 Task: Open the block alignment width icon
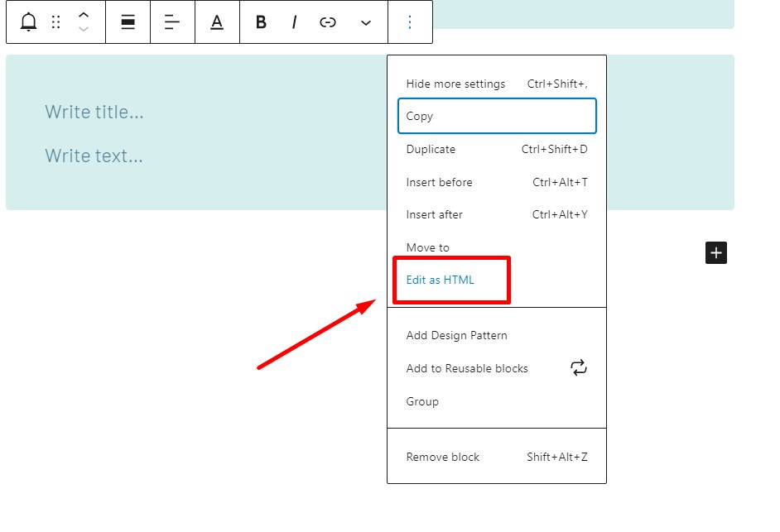pyautogui.click(x=128, y=22)
